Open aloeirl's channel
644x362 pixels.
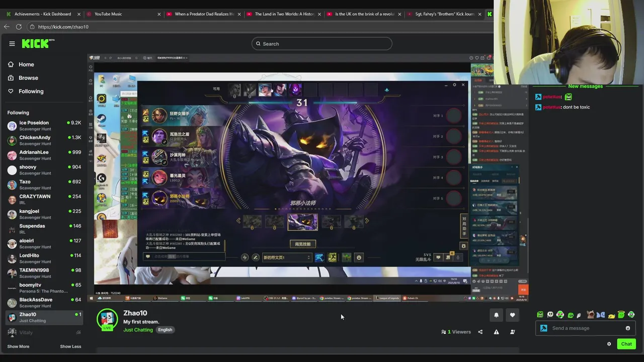pos(44,243)
